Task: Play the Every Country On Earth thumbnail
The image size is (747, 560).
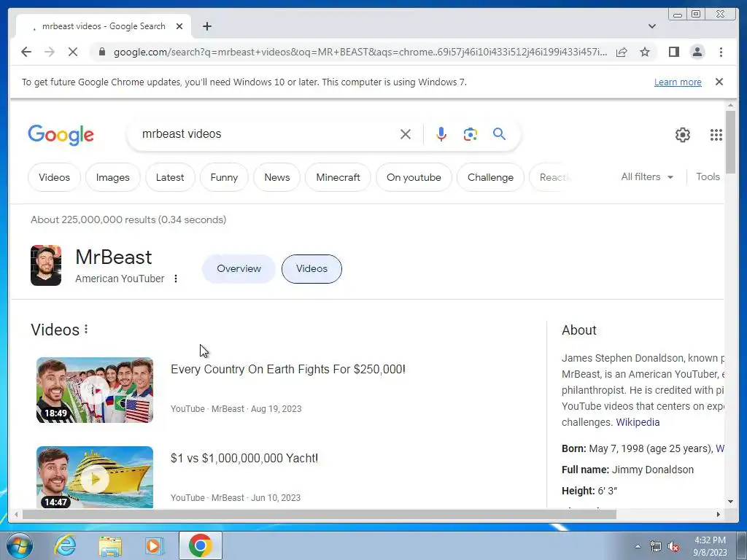Action: pyautogui.click(x=95, y=390)
